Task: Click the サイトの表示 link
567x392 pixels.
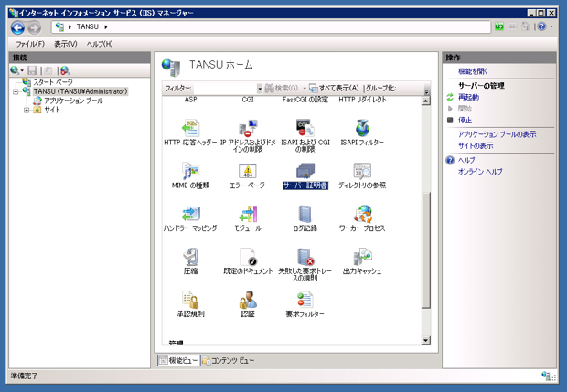Action: click(476, 146)
